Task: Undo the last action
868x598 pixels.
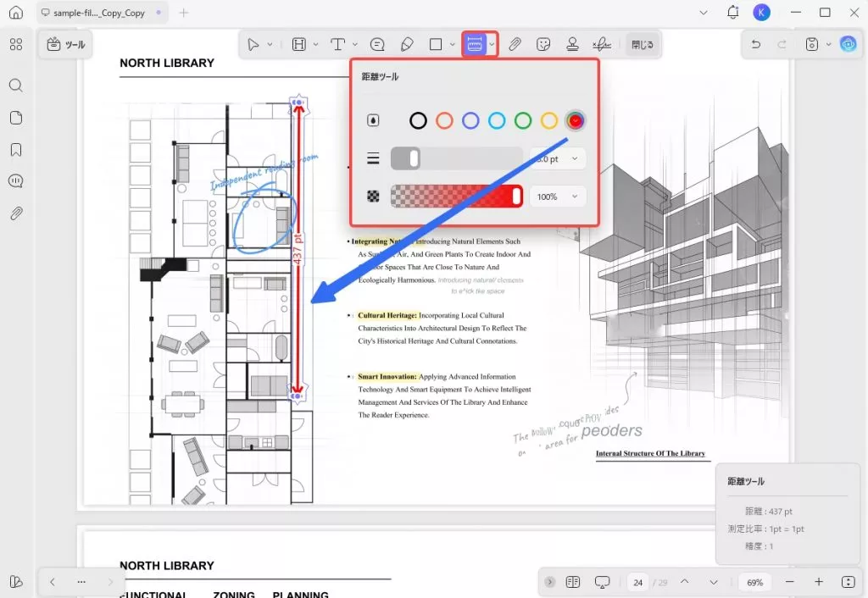Action: pos(755,44)
